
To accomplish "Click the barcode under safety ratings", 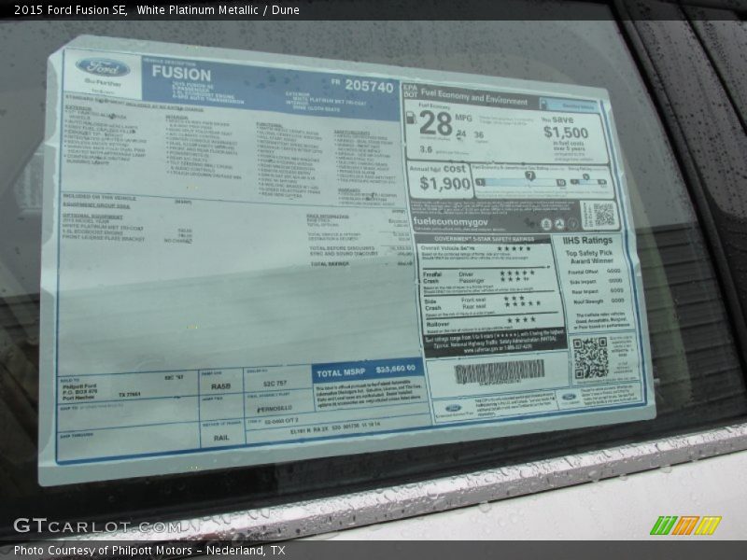I will pos(499,371).
